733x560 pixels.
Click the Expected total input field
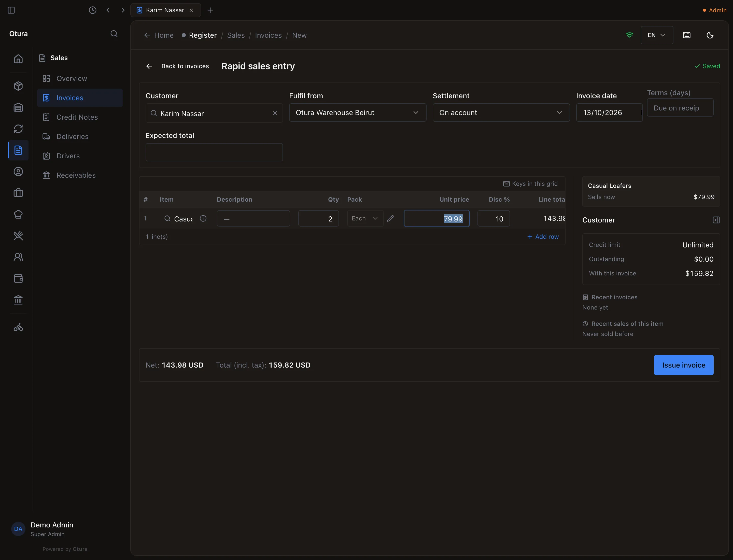point(214,152)
